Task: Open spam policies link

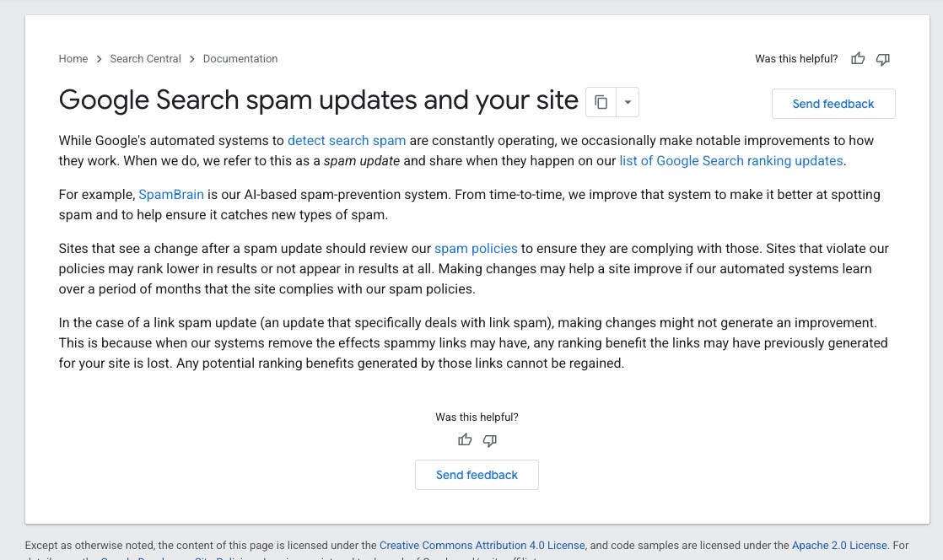Action: [x=476, y=249]
